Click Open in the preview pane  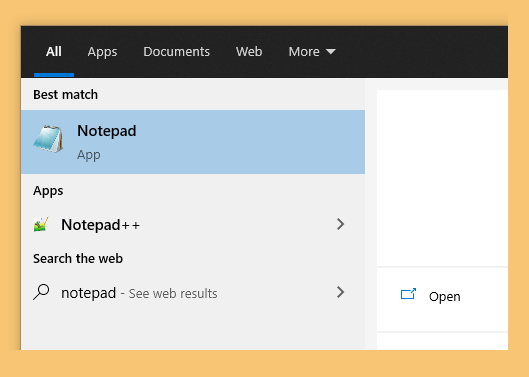[x=444, y=297]
